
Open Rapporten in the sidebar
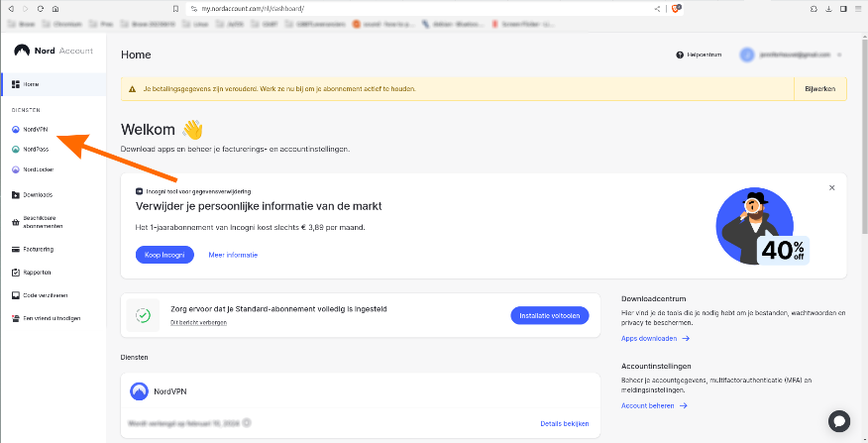(32, 273)
